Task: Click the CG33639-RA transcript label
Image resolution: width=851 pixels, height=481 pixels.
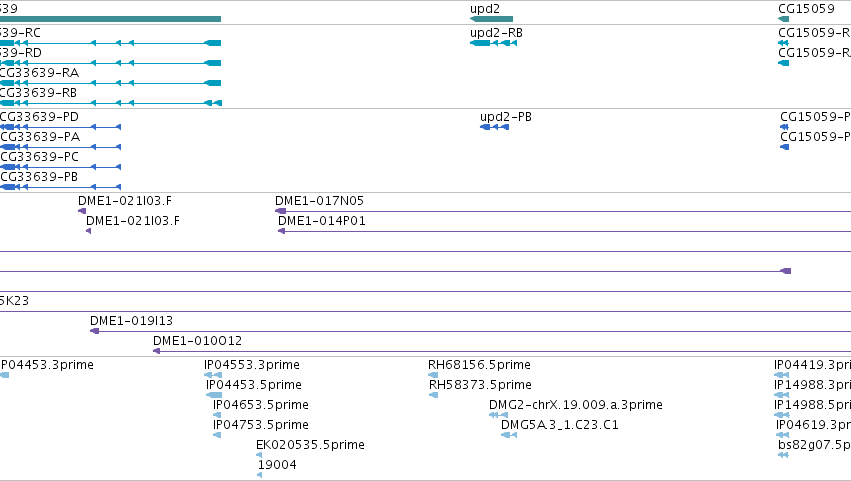Action: click(40, 73)
